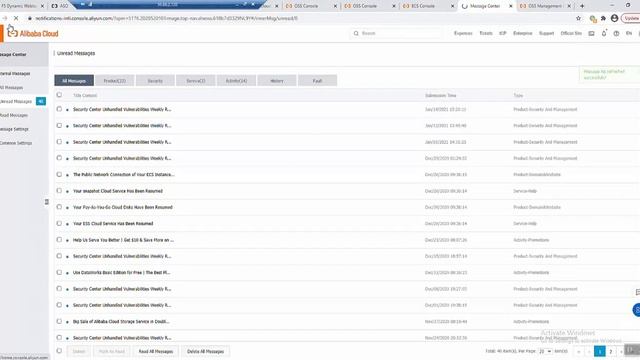The width and height of the screenshot is (640, 360).
Task: Close the ECS Console tab
Action: coord(452,6)
